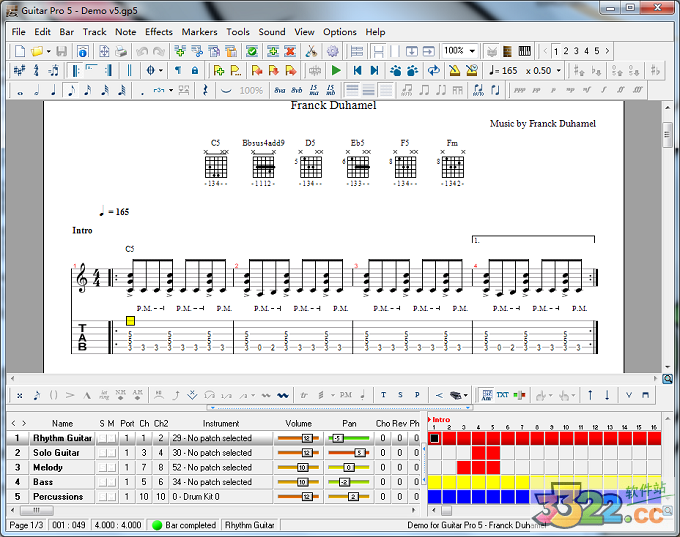680x537 pixels.
Task: Click the TXT text insert icon
Action: (x=502, y=395)
